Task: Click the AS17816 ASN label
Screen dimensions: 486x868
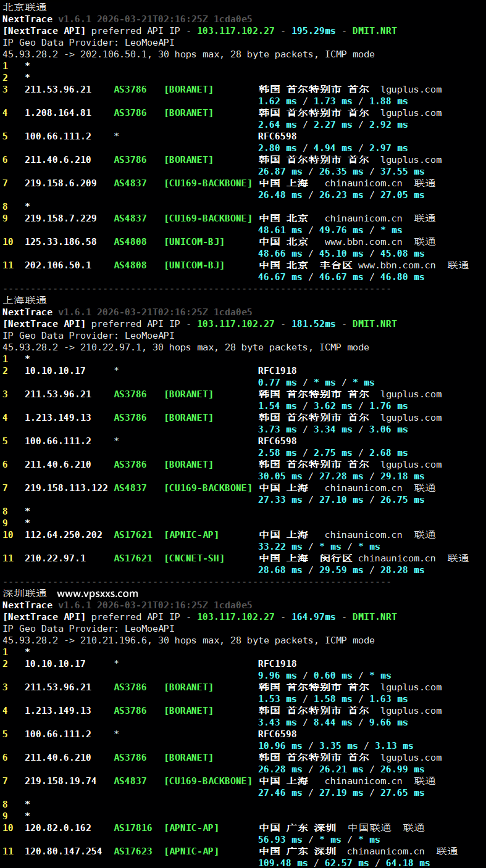Action: 133,828
